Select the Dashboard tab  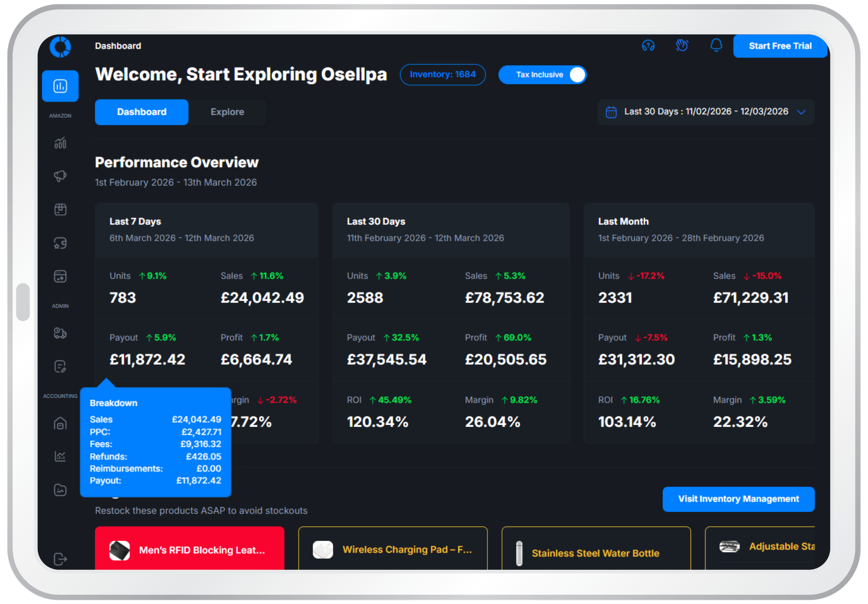tap(142, 112)
